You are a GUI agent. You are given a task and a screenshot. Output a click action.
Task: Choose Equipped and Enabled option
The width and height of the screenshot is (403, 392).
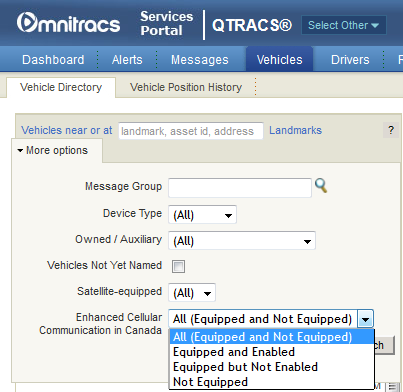pos(272,352)
